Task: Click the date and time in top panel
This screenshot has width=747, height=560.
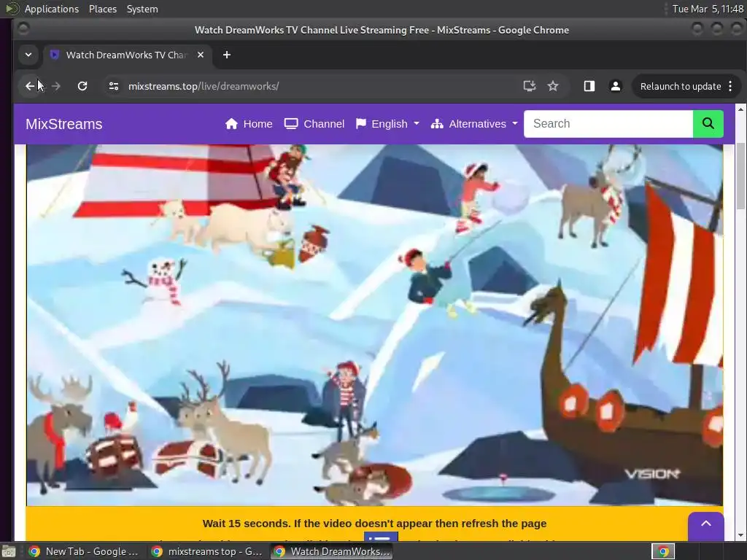Action: pyautogui.click(x=708, y=9)
